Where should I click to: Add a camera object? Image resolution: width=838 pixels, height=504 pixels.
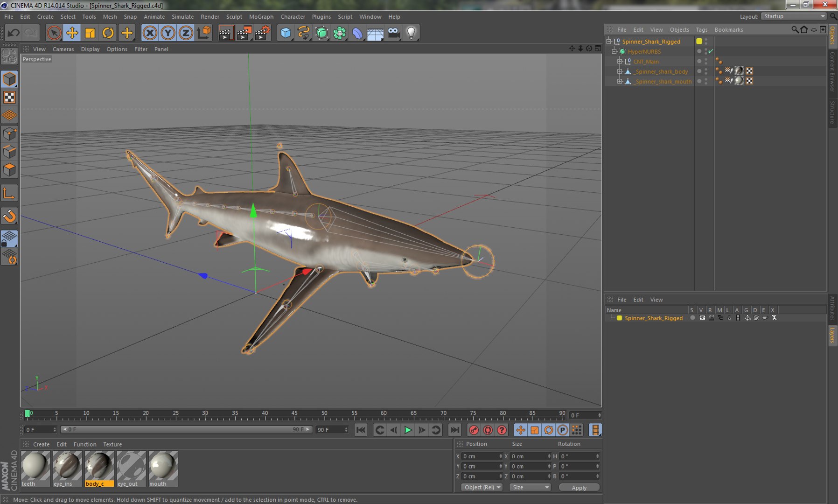coord(393,33)
